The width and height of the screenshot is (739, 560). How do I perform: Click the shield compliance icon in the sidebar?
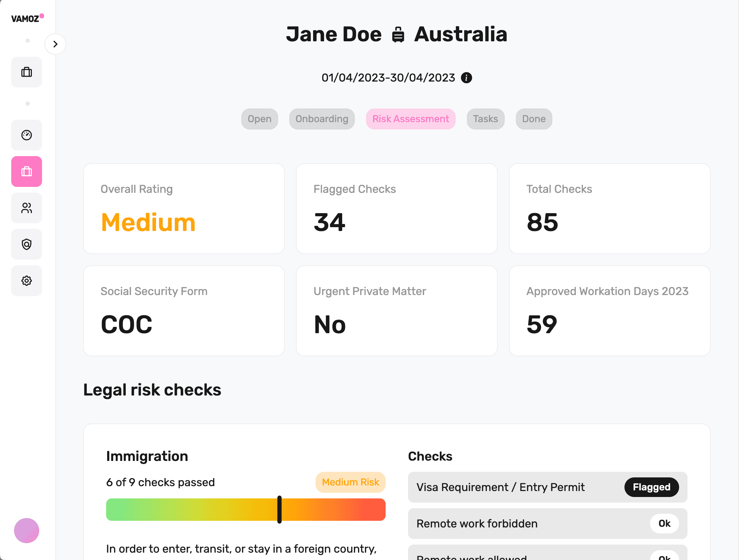click(x=27, y=244)
